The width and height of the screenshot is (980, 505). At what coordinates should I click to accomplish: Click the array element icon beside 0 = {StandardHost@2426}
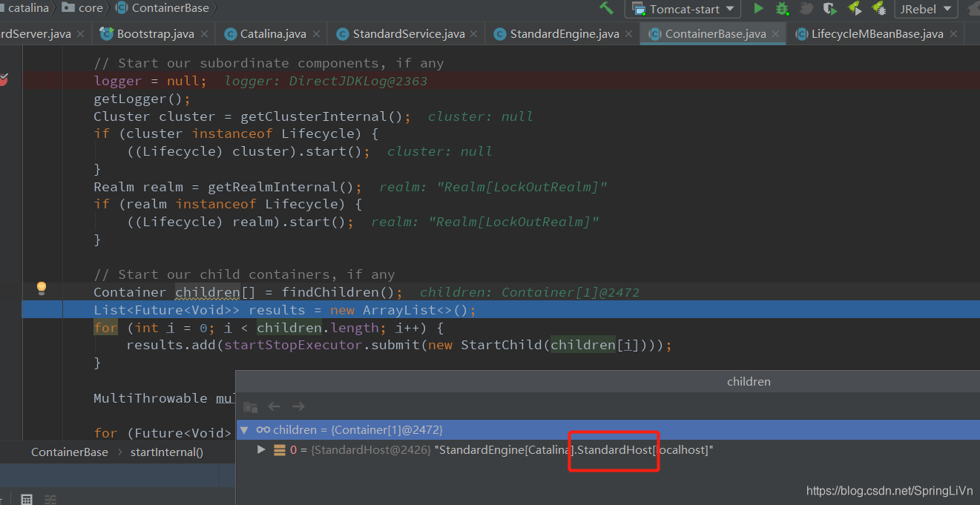click(x=280, y=449)
